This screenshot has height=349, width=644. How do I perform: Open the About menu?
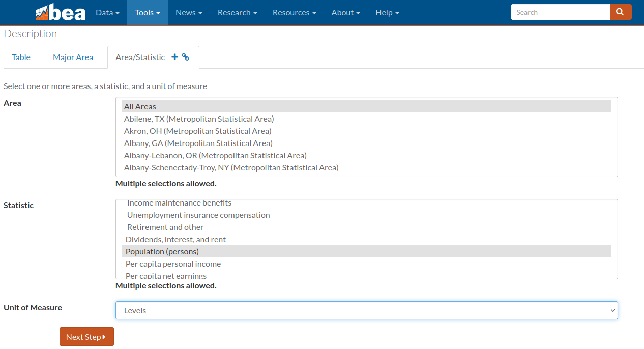(345, 12)
